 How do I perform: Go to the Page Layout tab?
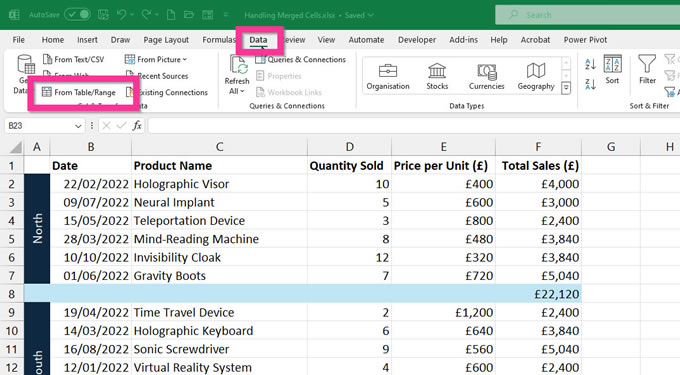pos(166,39)
